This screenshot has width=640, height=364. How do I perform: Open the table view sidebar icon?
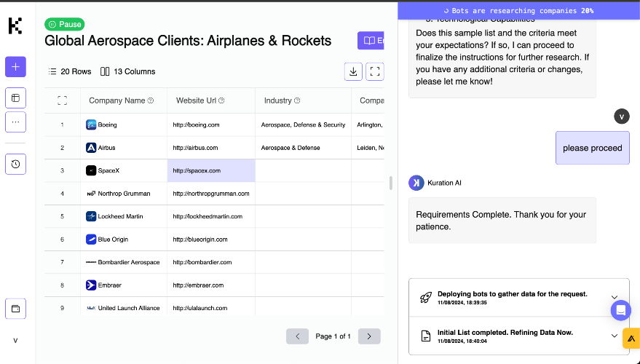coord(15,98)
